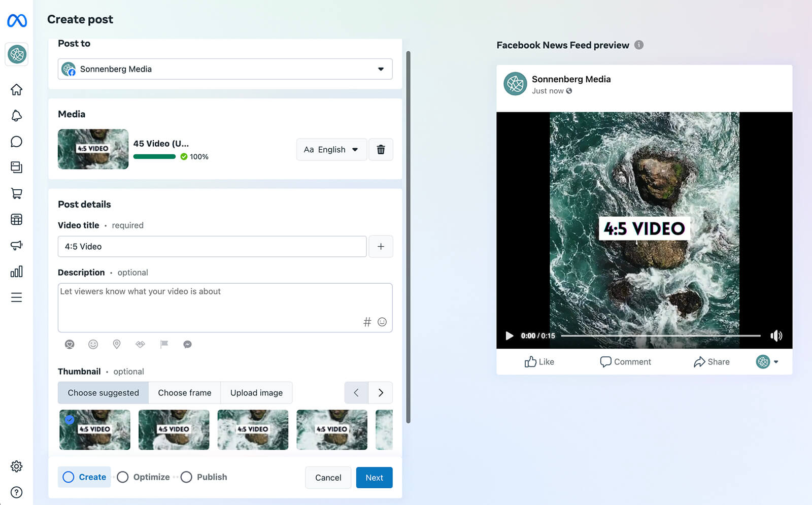This screenshot has width=812, height=505.
Task: Play the preview video
Action: (509, 335)
